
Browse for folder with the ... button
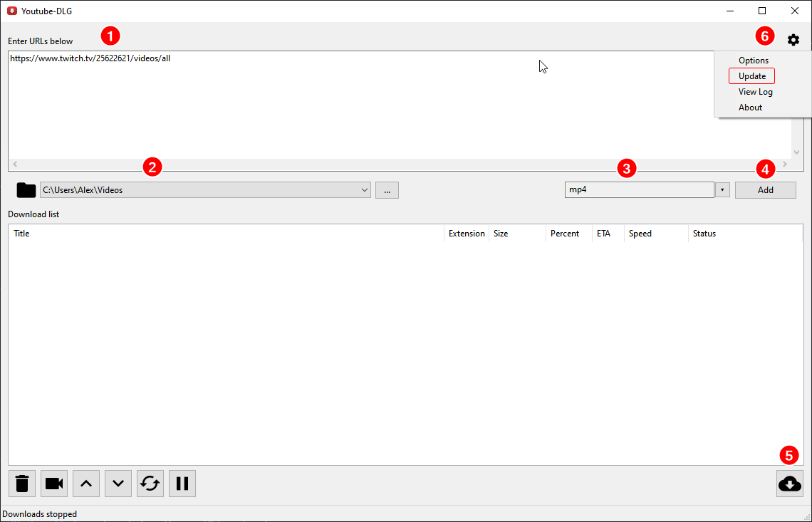point(387,190)
